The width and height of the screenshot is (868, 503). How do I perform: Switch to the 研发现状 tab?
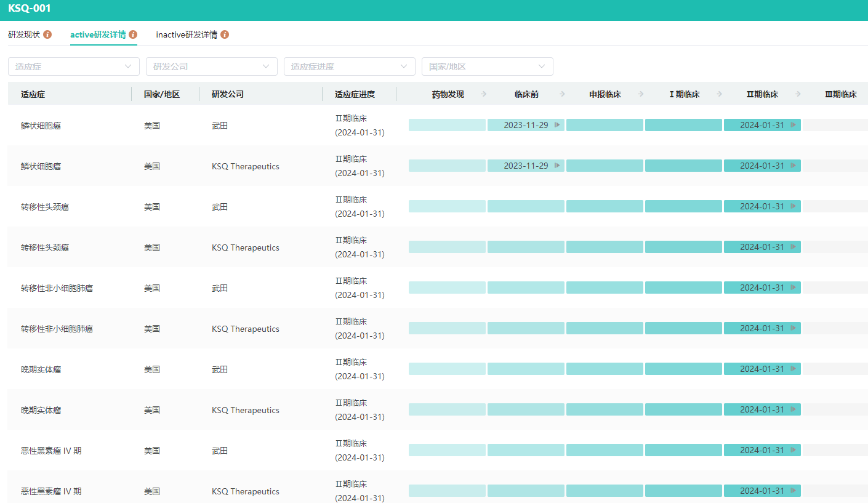click(24, 34)
